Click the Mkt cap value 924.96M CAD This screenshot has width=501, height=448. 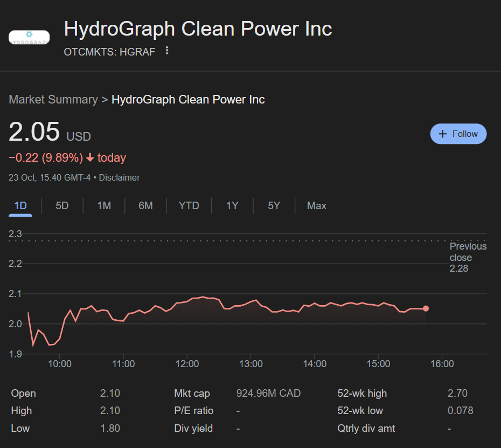point(268,393)
